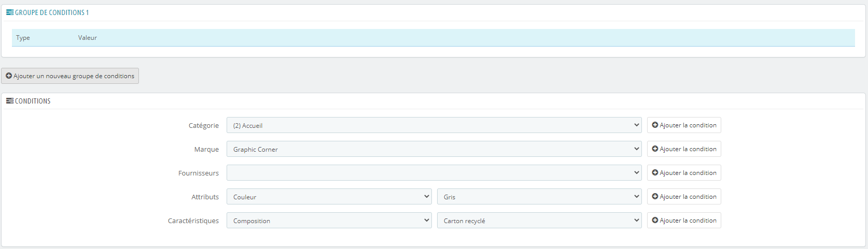Click Ajouter un nouveau groupe de conditions
Image resolution: width=868 pixels, height=249 pixels.
pyautogui.click(x=70, y=76)
